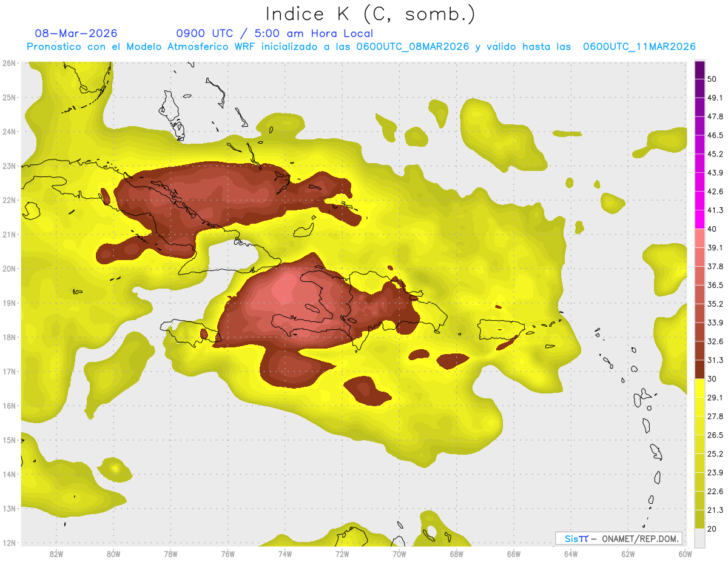Click the colorbar value "32.6"

click(715, 341)
